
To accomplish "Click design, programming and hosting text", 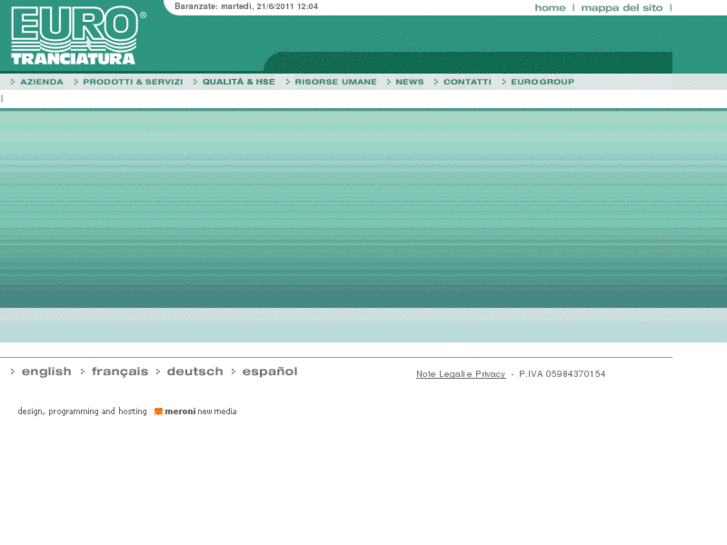I will tap(82, 411).
